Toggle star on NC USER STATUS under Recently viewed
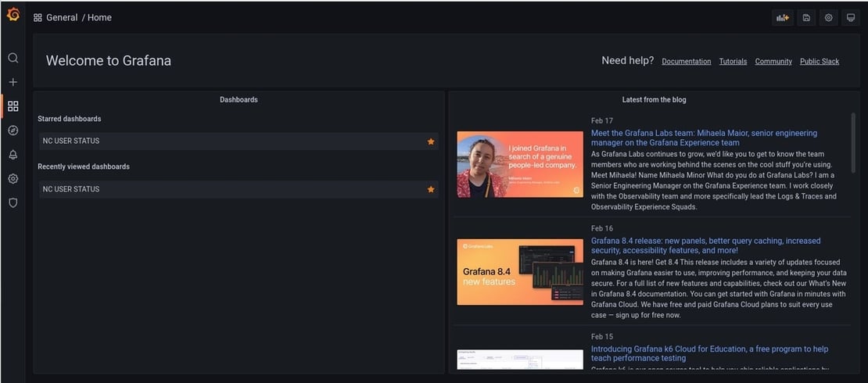This screenshot has height=383, width=868. 431,189
